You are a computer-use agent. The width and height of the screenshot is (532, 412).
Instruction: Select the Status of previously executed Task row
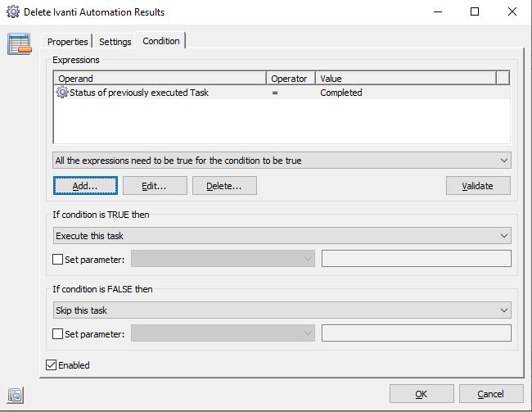(282, 93)
